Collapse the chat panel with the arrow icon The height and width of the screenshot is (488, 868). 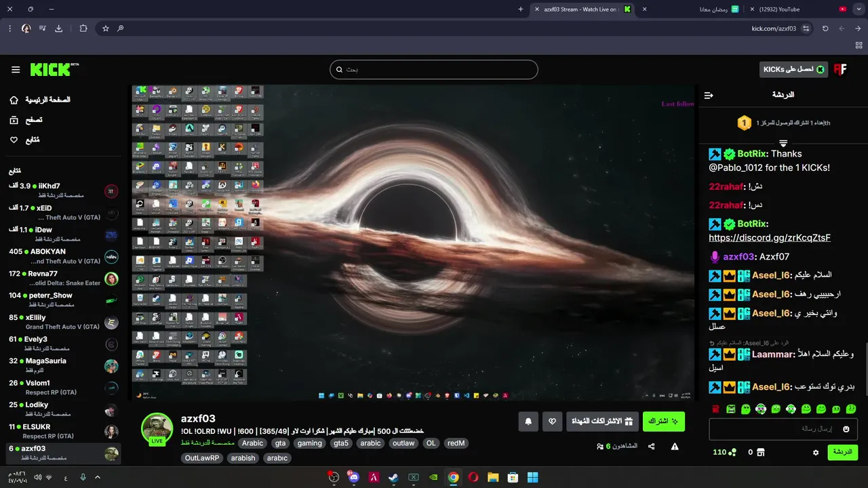[709, 96]
